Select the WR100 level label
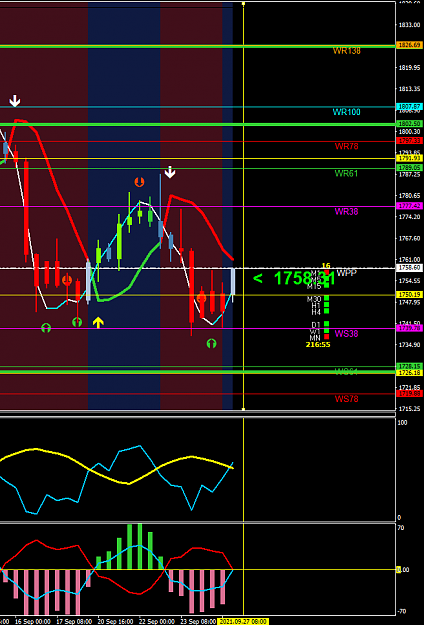 pos(347,112)
